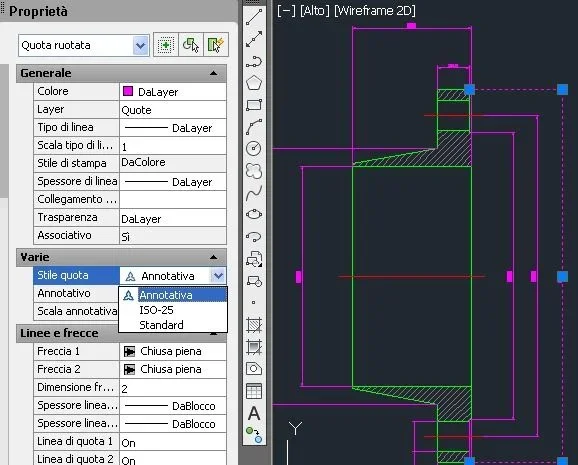Select the Table insert tool
The height and width of the screenshot is (465, 578).
tap(254, 391)
